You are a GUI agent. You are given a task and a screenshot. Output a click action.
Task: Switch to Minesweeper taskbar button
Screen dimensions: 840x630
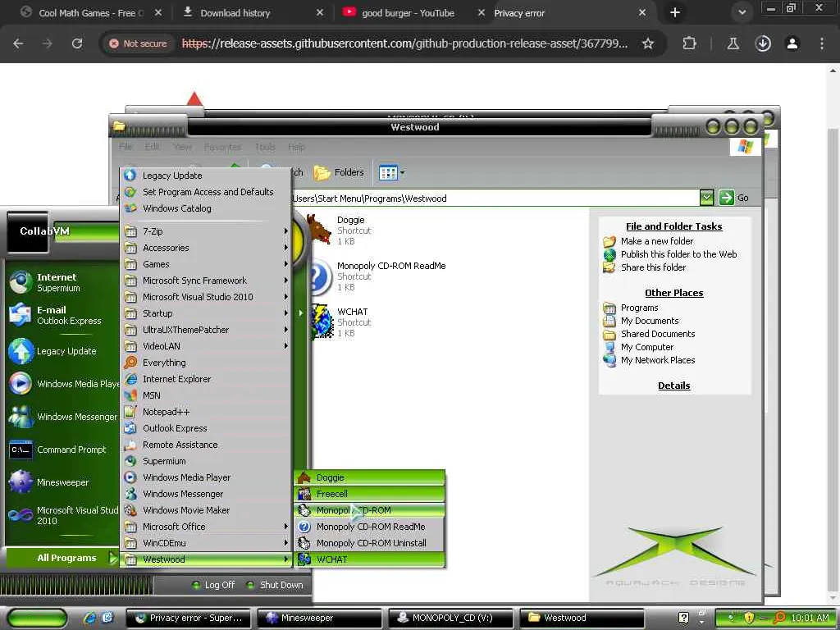pos(320,618)
